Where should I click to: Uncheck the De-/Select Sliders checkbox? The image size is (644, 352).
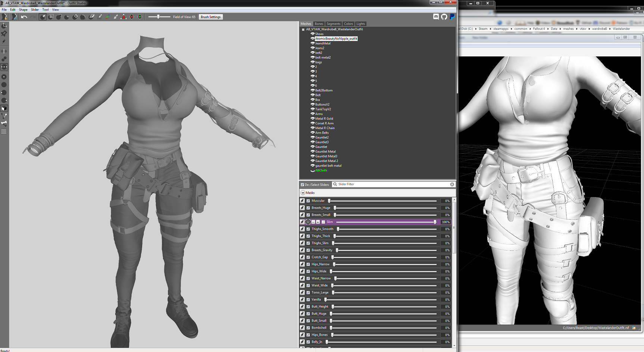click(302, 184)
